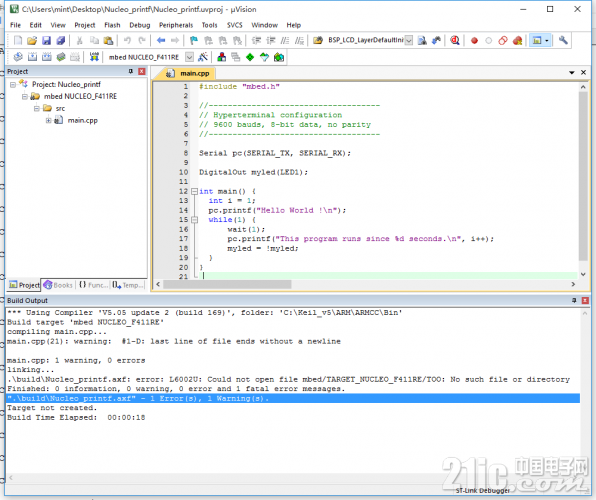Open Manage Project Items with the colored-blocks icon
The image size is (596, 500).
click(222, 57)
